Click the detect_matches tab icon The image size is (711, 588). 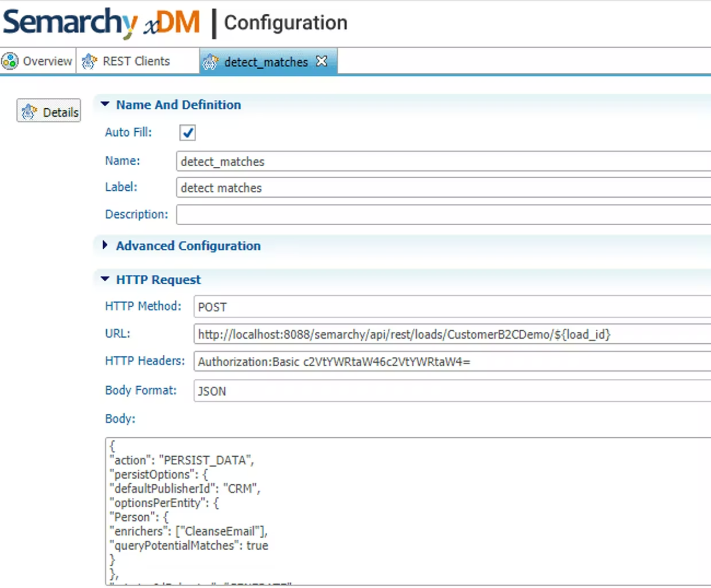(x=210, y=62)
